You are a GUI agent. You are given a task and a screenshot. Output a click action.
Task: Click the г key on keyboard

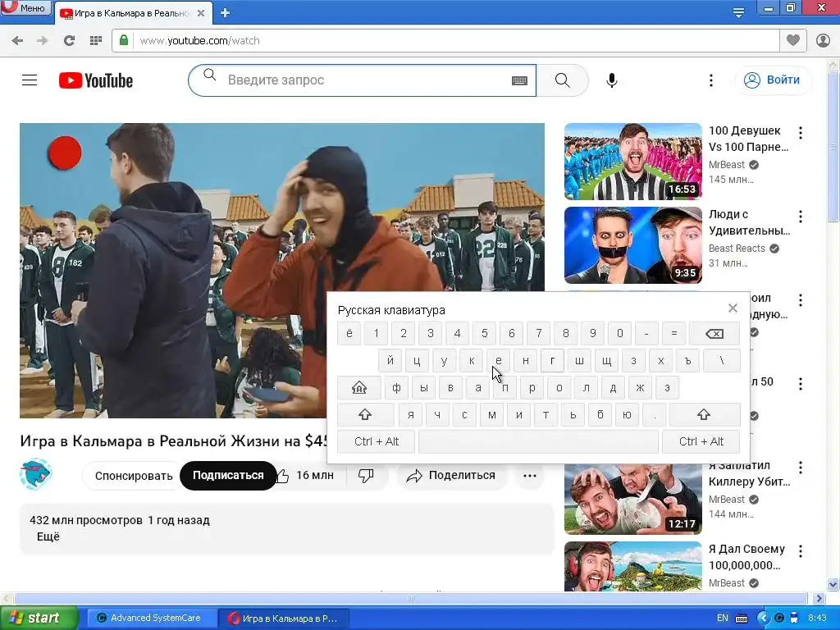click(552, 361)
